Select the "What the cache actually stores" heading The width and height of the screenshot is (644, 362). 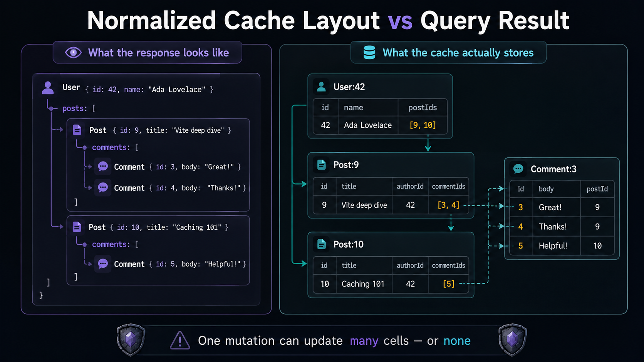(458, 53)
